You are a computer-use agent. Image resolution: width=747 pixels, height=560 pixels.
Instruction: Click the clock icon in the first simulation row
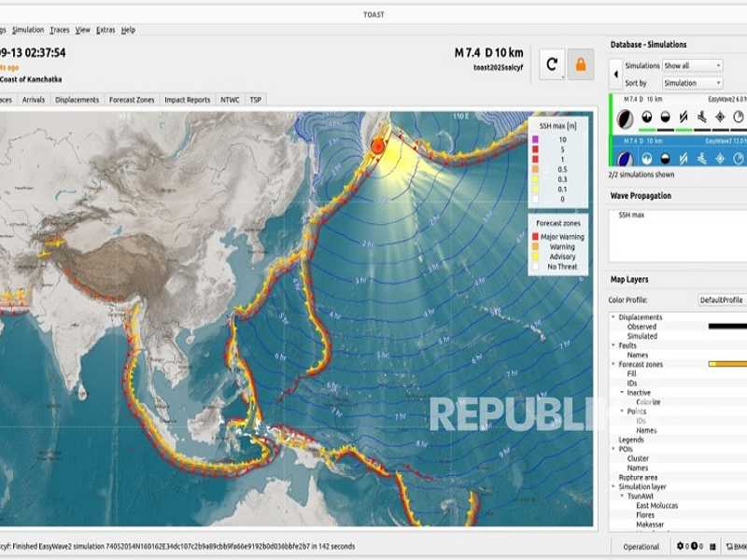[739, 118]
